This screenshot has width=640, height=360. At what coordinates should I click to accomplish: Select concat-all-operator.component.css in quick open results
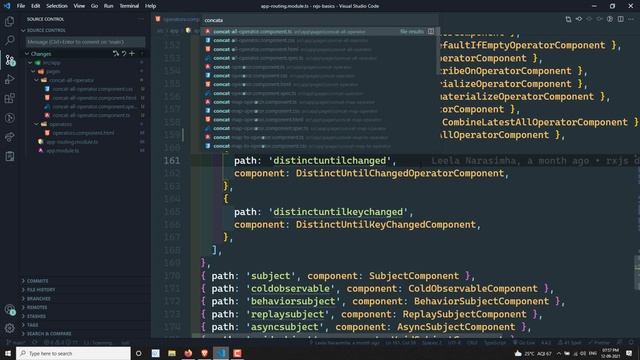tap(320, 40)
